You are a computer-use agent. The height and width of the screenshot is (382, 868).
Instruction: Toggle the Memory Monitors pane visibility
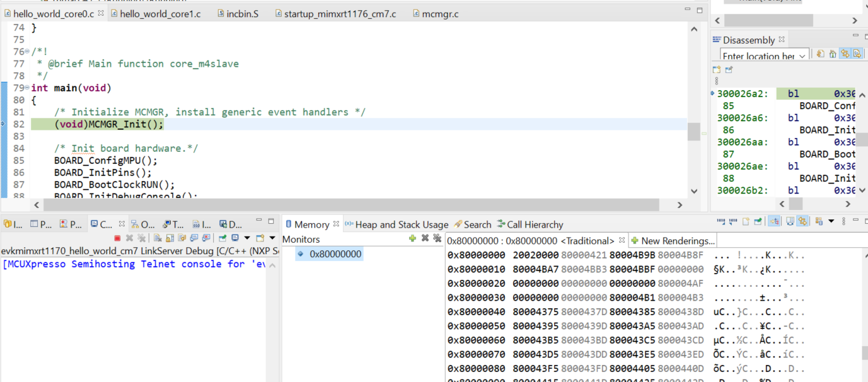click(790, 221)
